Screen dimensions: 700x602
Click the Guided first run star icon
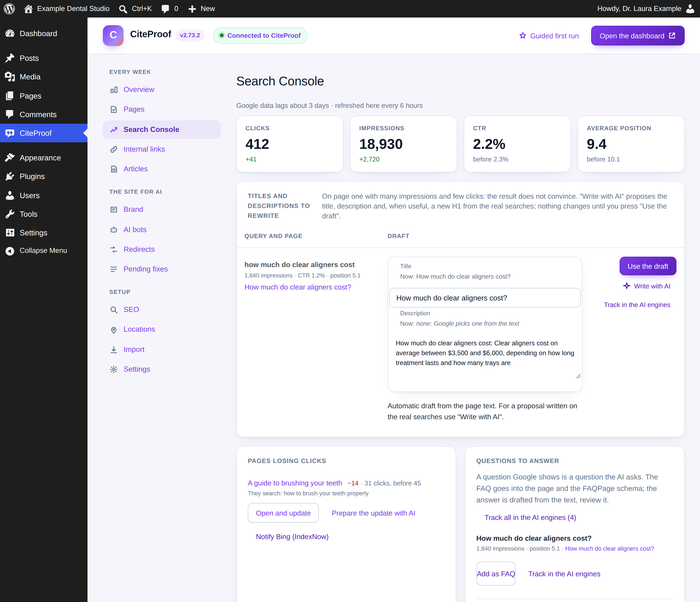(523, 36)
